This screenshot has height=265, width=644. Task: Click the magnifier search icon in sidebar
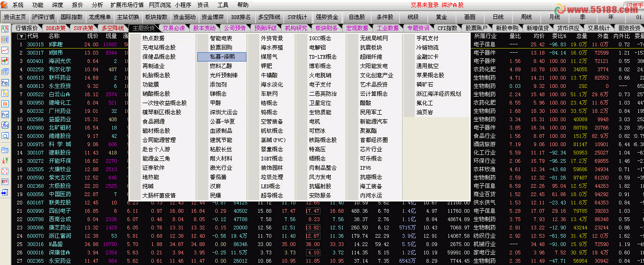click(5, 136)
